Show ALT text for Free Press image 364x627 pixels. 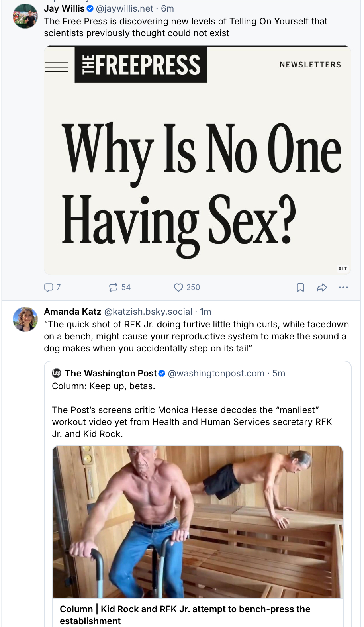tap(342, 268)
